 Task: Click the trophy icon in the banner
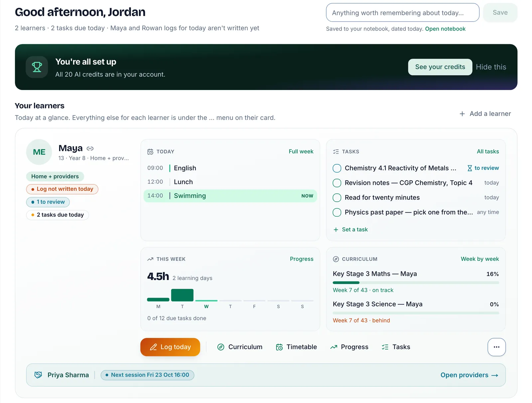click(37, 67)
